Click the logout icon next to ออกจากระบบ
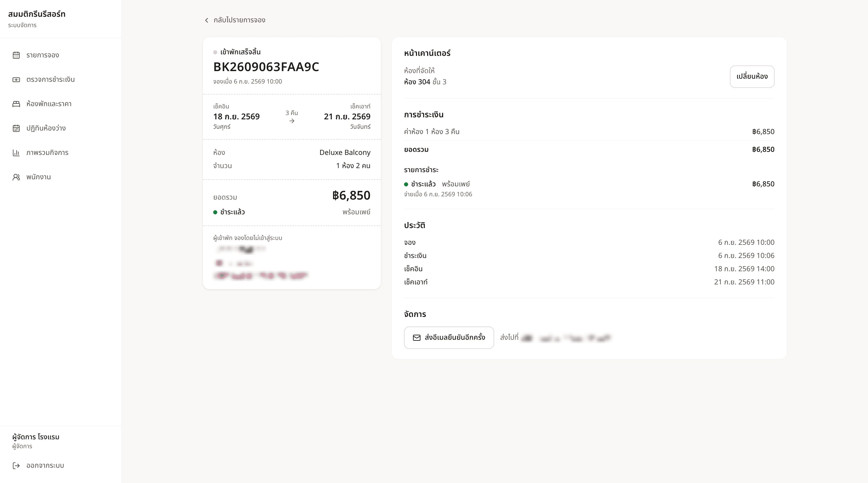Screen dimensions: 868x483 pyautogui.click(x=16, y=465)
